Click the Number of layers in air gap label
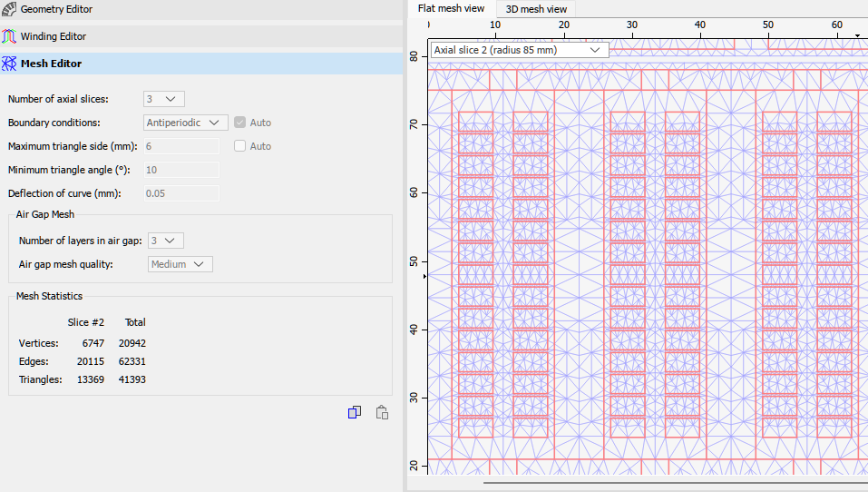Viewport: 868px width, 492px height. [80, 241]
